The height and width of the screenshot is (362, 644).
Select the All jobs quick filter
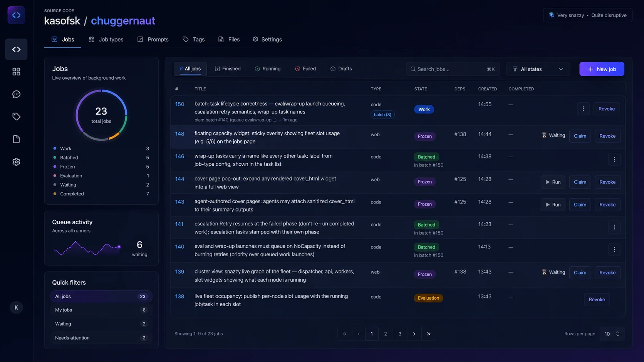(101, 297)
